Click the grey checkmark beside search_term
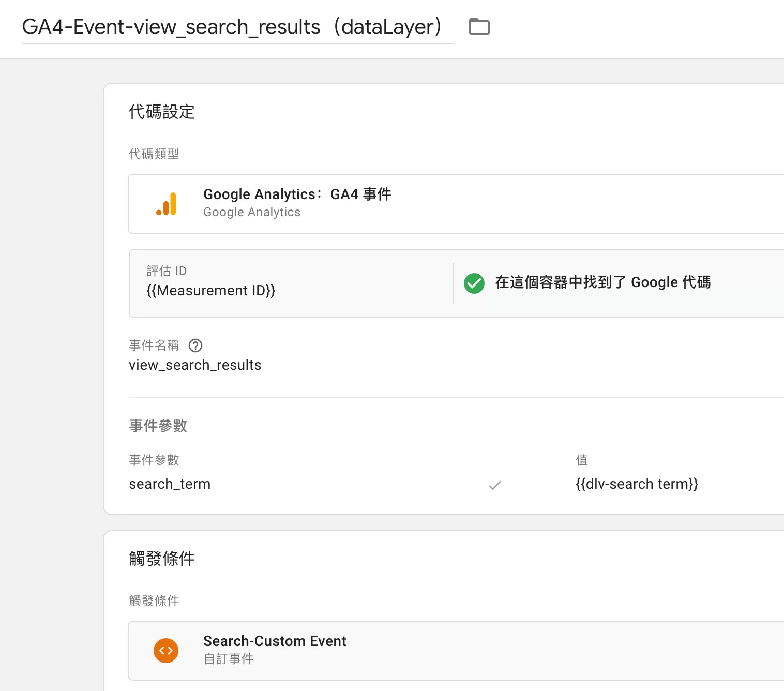 pyautogui.click(x=495, y=485)
